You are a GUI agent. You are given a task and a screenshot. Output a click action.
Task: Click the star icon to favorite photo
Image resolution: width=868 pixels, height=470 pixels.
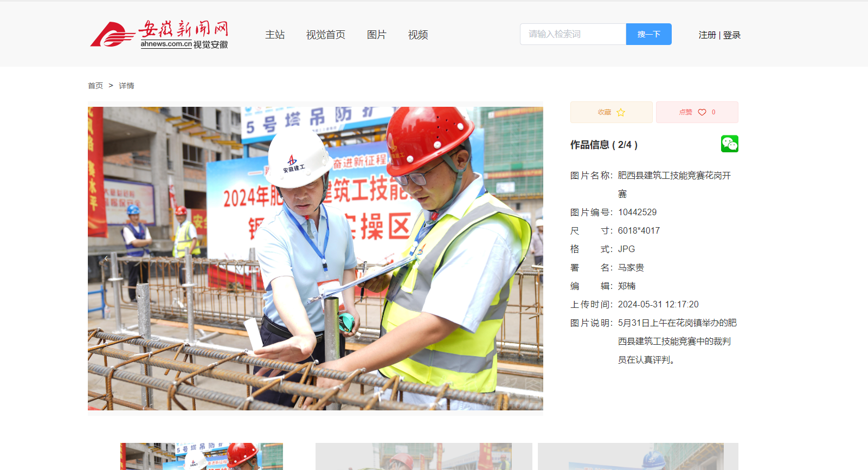tap(621, 112)
